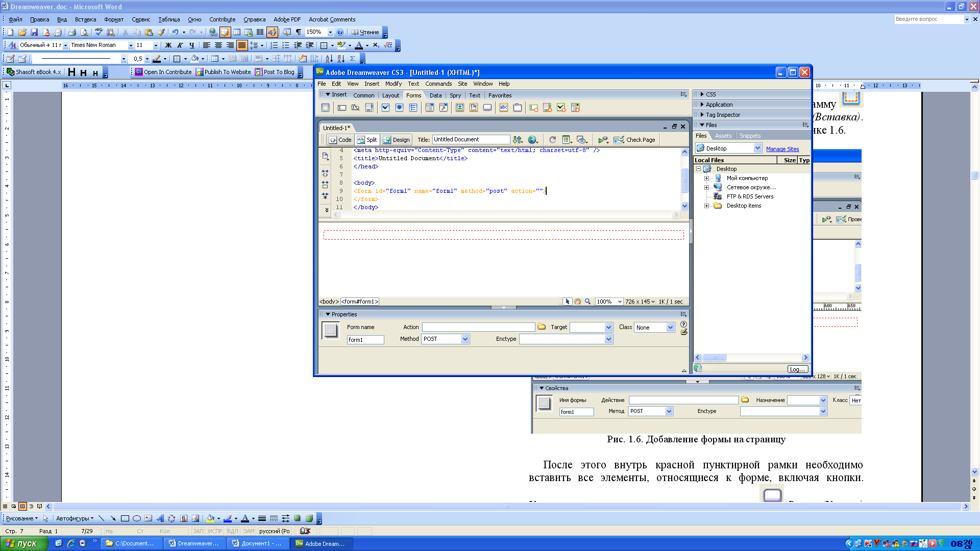Expand the Tag Inspector panel group
980x551 pixels.
point(702,115)
